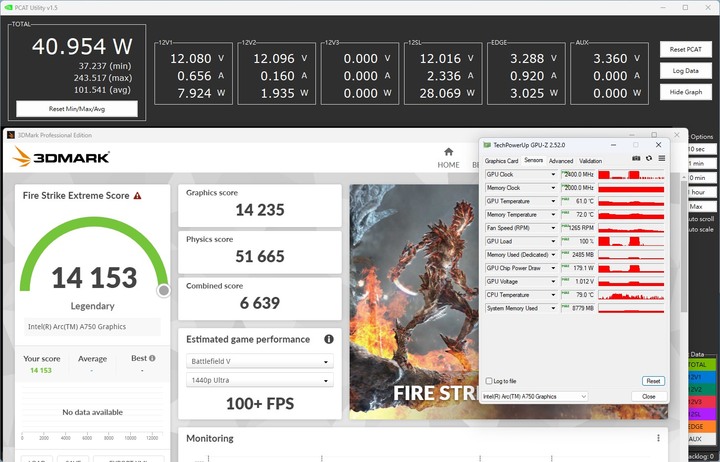
Task: Click the red warning icon next to Fire Strike Extreme Score
Action: pyautogui.click(x=137, y=196)
